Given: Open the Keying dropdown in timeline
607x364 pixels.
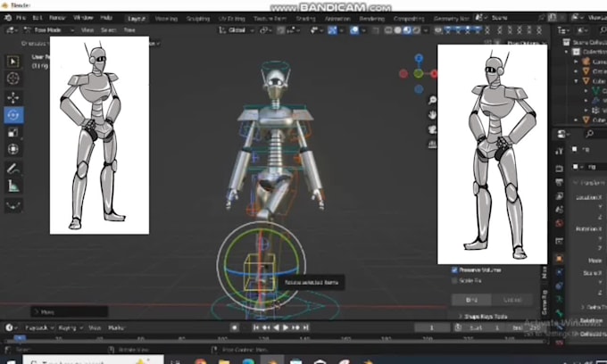Looking at the screenshot, I should coord(70,327).
